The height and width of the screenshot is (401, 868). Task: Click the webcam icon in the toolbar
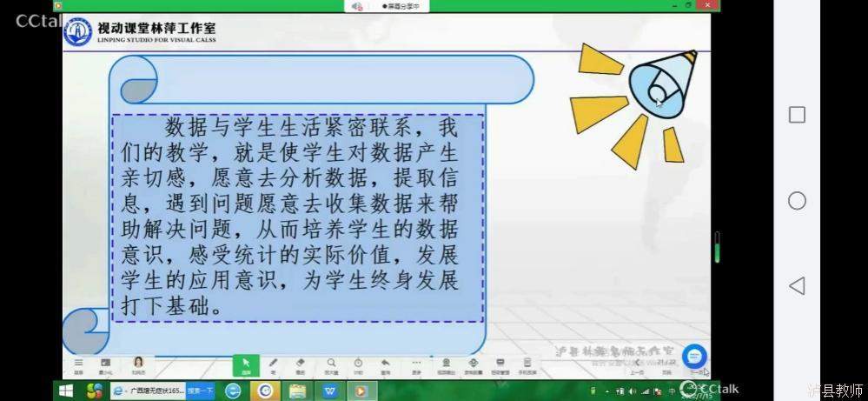pyautogui.click(x=446, y=365)
